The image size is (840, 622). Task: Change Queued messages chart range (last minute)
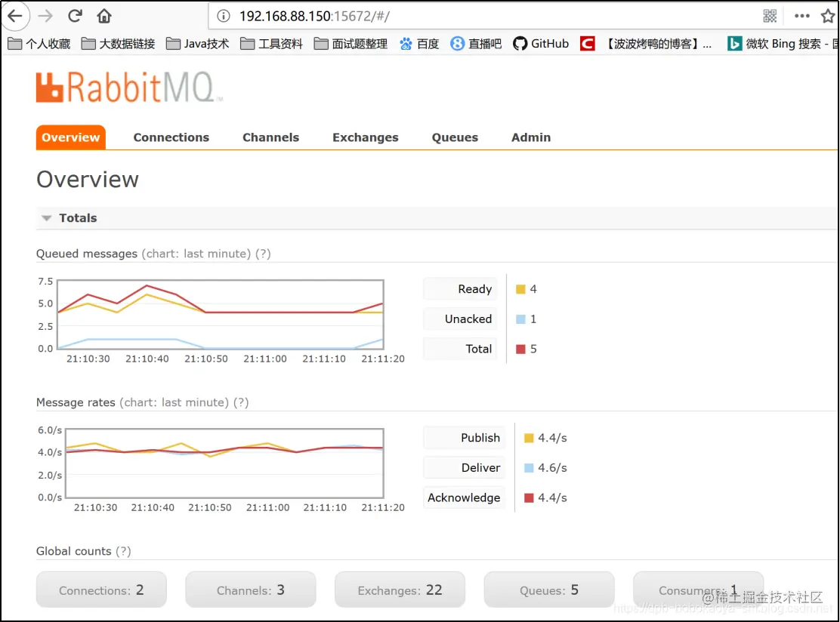pyautogui.click(x=196, y=254)
